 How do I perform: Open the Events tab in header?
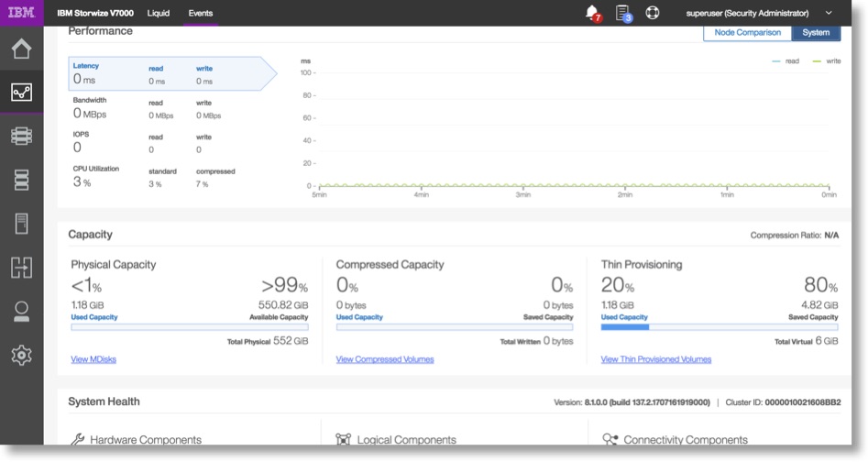coord(201,13)
